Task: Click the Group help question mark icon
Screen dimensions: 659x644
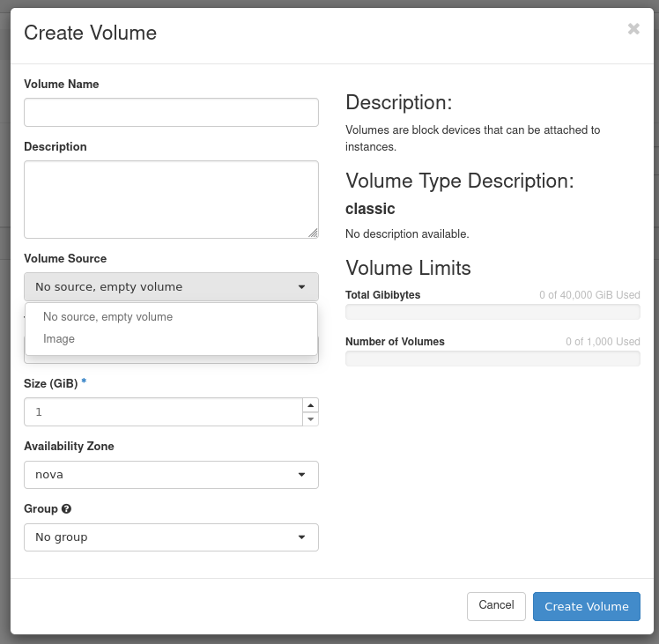Action: (x=67, y=509)
